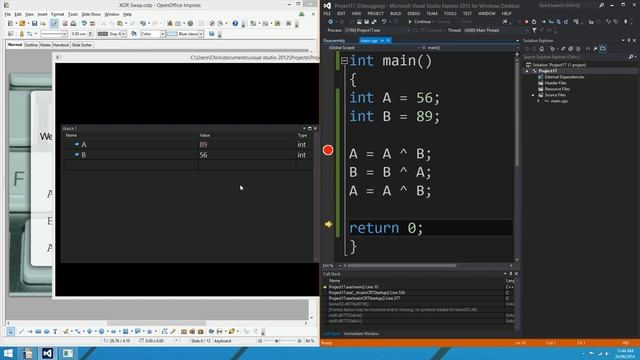This screenshot has width=640, height=360.
Task: Open the Callouts shape tool in Impress
Action: (138, 331)
